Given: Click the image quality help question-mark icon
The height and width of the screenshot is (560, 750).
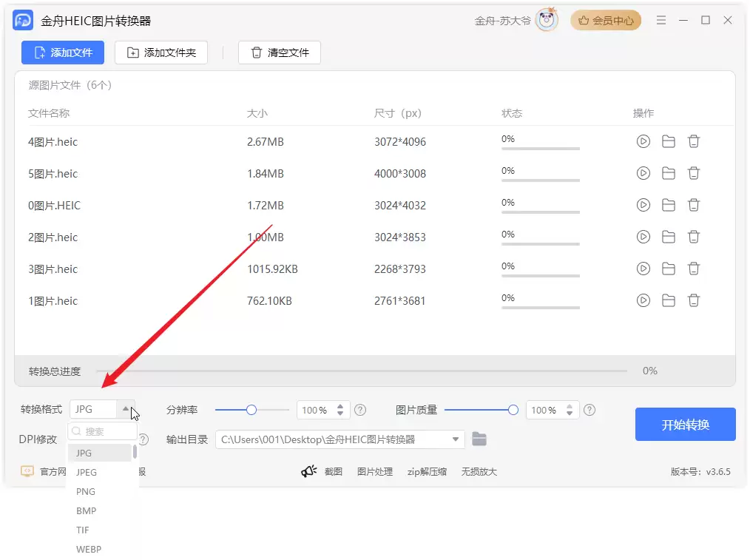Looking at the screenshot, I should pos(589,410).
